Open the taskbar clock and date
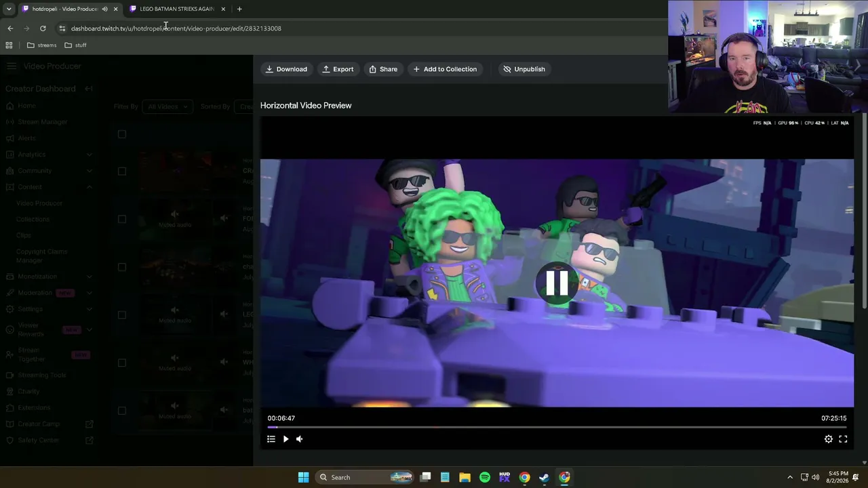 838,477
